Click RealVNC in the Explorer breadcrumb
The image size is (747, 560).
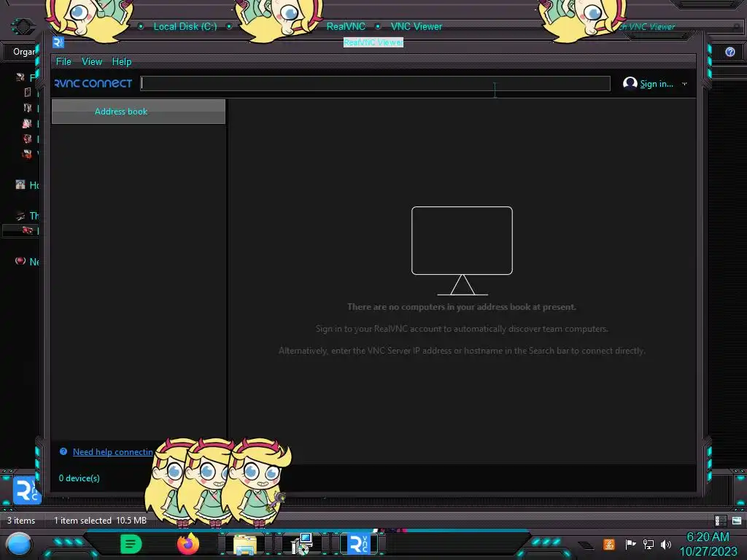346,27
